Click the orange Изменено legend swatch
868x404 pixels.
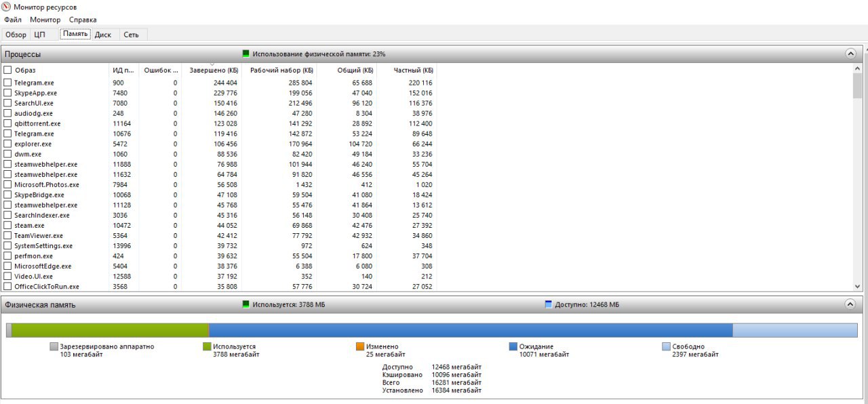pos(360,346)
